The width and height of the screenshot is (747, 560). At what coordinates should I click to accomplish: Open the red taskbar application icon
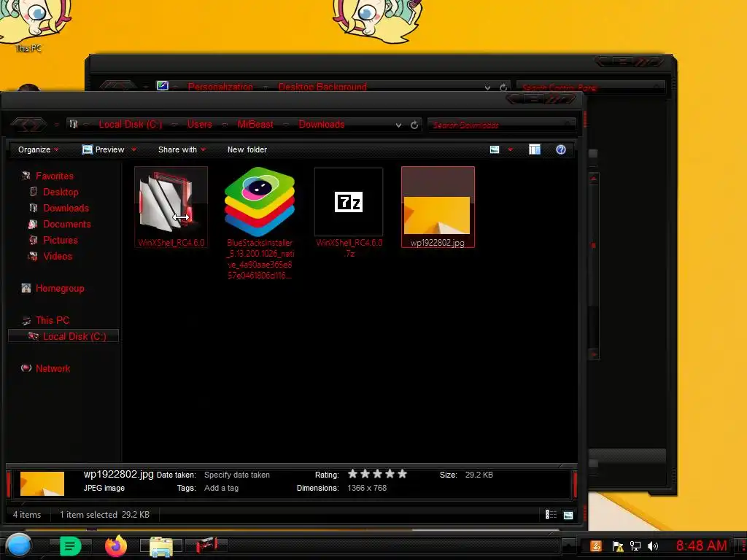click(x=206, y=545)
